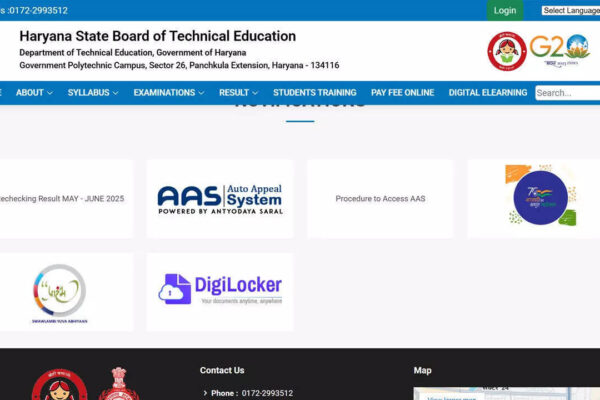Expand the ABOUT chevron arrow
The width and height of the screenshot is (600, 400).
(50, 93)
